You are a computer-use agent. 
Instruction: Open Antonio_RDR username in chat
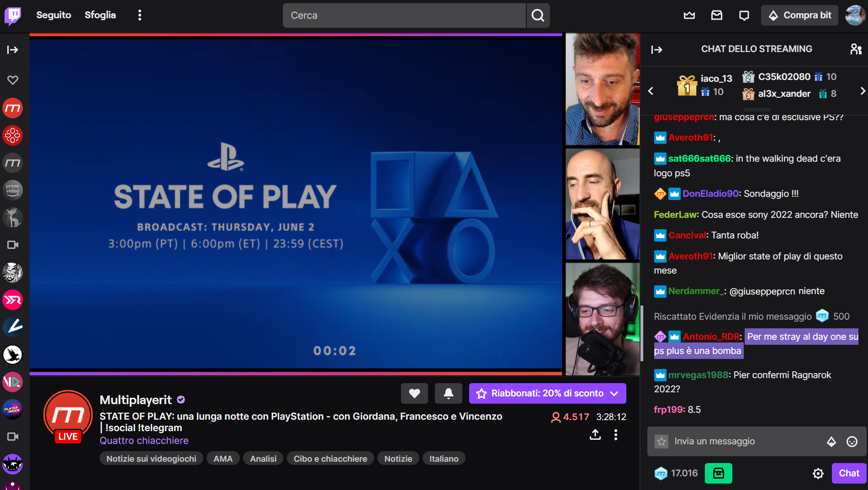pos(711,337)
